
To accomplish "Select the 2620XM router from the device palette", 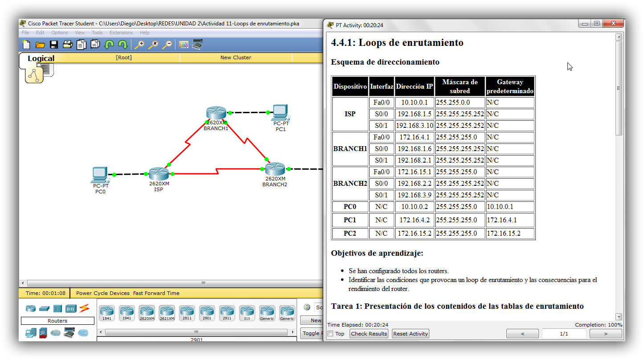I will pos(147,313).
